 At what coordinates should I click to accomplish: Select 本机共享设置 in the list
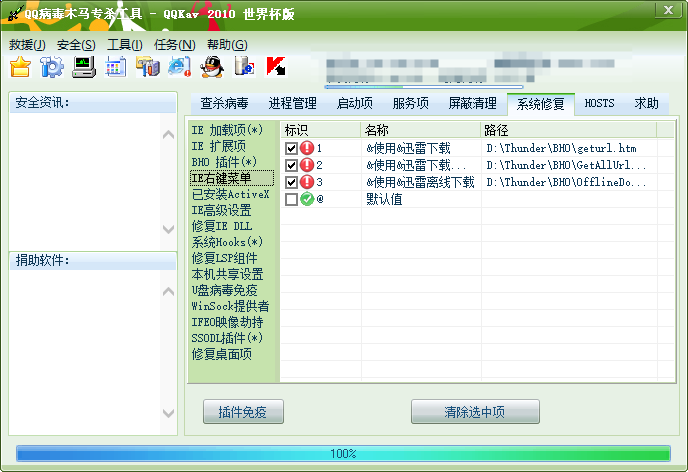click(227, 274)
